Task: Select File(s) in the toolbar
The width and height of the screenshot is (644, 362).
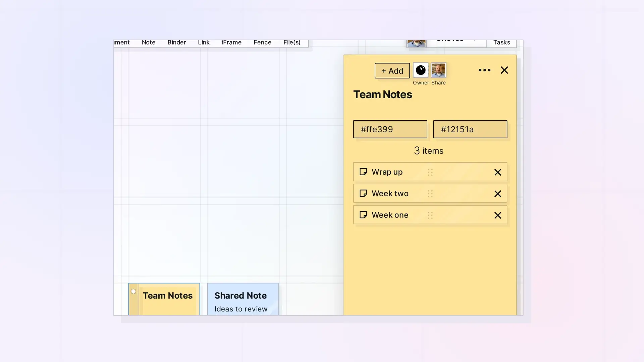Action: [x=292, y=43]
